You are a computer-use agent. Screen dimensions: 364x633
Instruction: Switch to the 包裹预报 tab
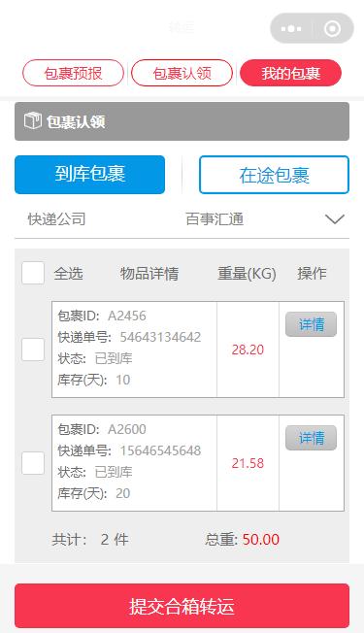click(73, 73)
